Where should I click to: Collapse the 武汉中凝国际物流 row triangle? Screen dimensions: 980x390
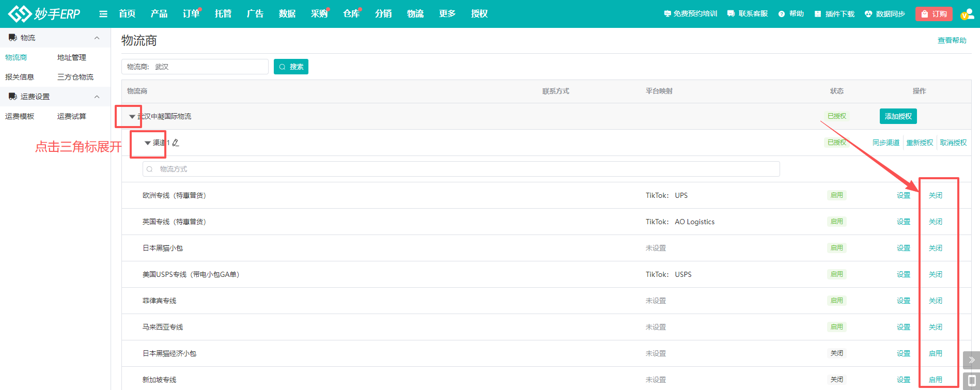click(x=132, y=117)
